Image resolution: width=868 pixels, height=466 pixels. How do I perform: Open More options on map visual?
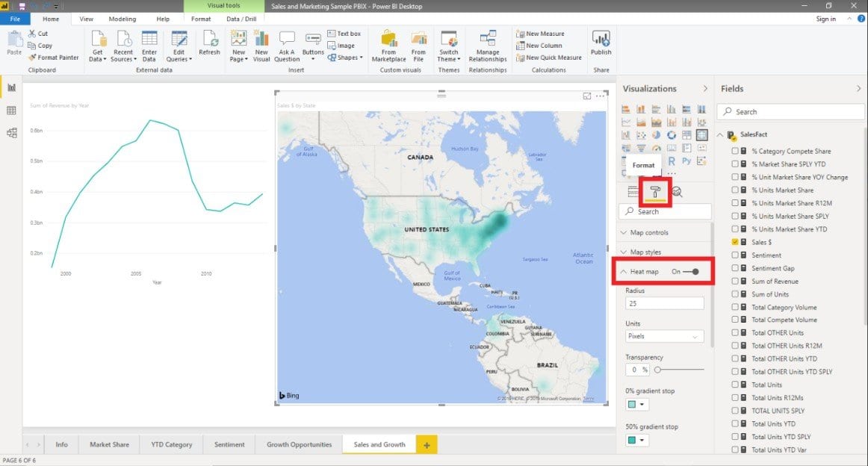[600, 96]
